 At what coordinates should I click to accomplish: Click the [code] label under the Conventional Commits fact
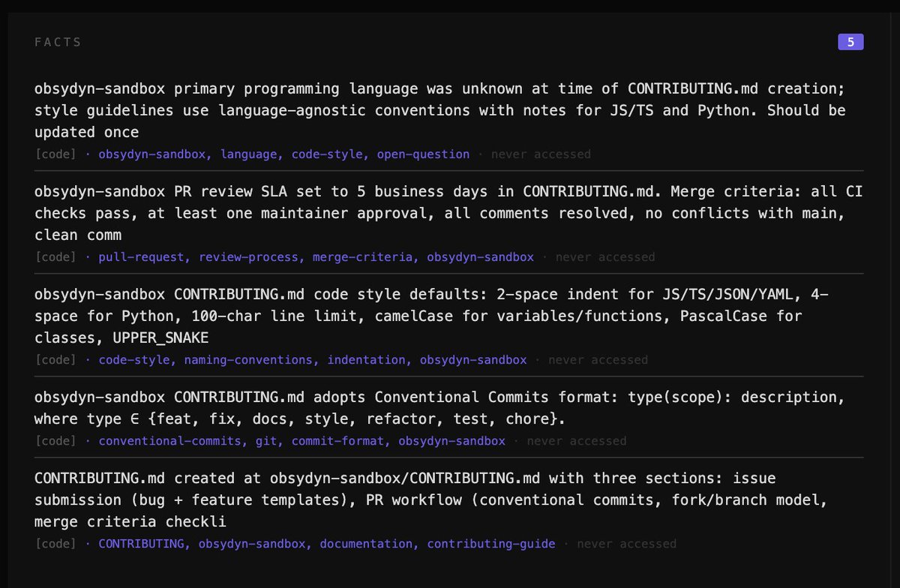[55, 441]
